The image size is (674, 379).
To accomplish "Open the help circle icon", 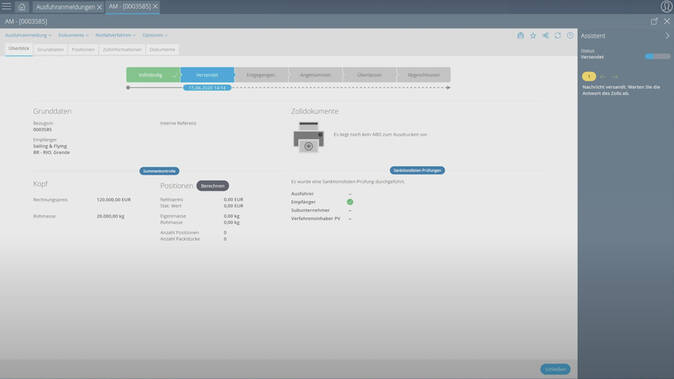I will pos(570,36).
